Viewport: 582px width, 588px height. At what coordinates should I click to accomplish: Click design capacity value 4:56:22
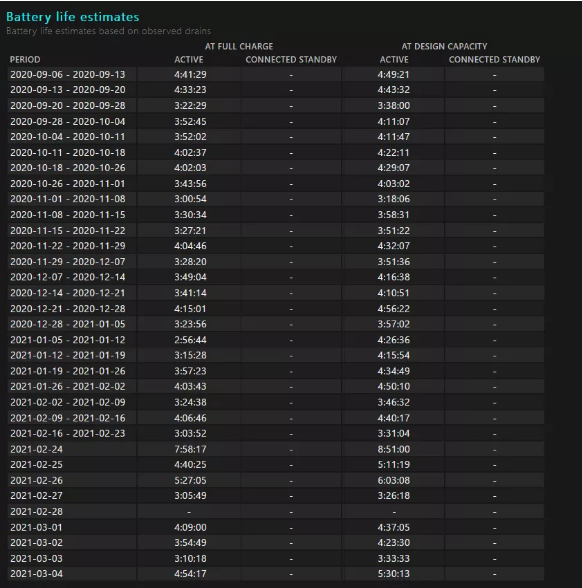(x=393, y=309)
